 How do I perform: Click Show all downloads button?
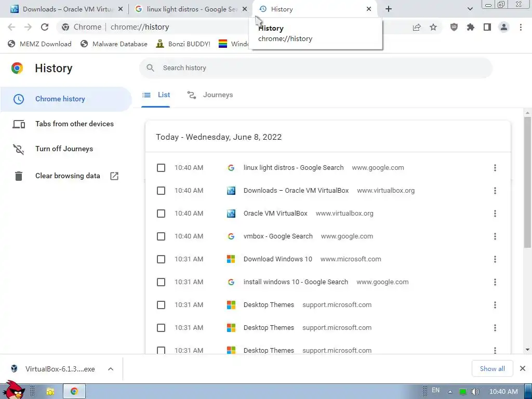(x=493, y=369)
